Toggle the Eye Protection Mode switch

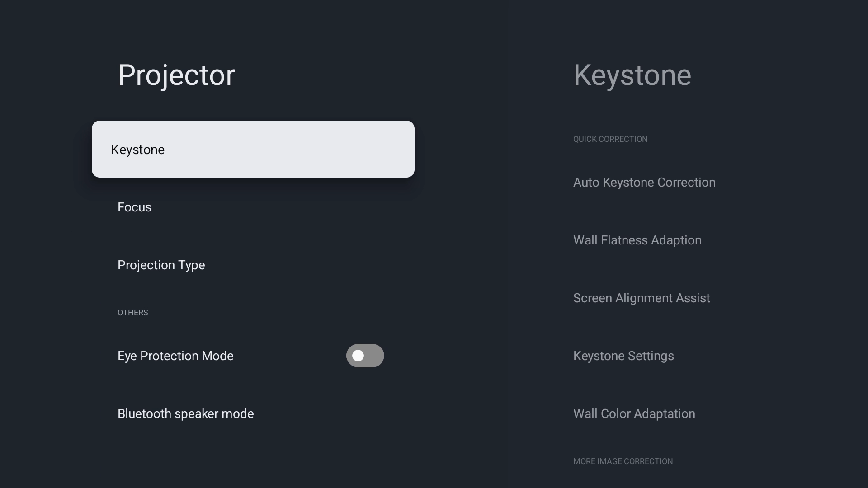(x=365, y=356)
